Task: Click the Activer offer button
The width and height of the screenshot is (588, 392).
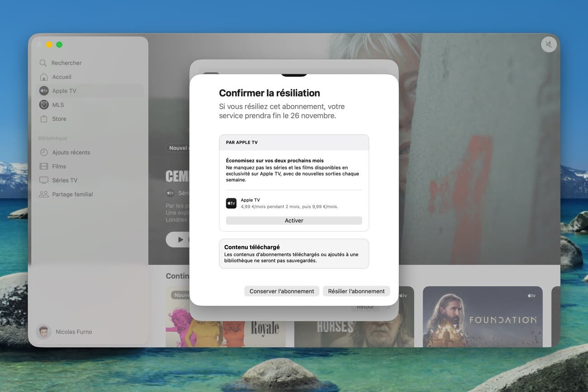Action: [294, 220]
